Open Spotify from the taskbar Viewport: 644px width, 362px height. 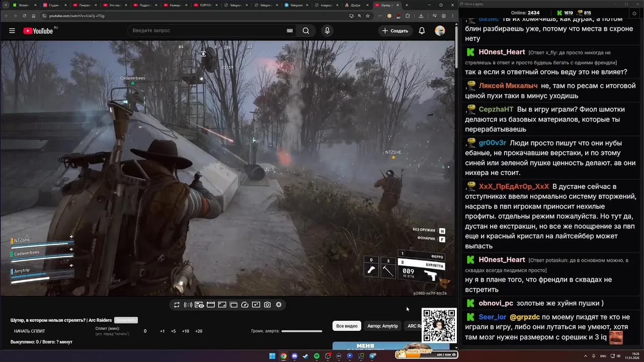click(x=316, y=356)
